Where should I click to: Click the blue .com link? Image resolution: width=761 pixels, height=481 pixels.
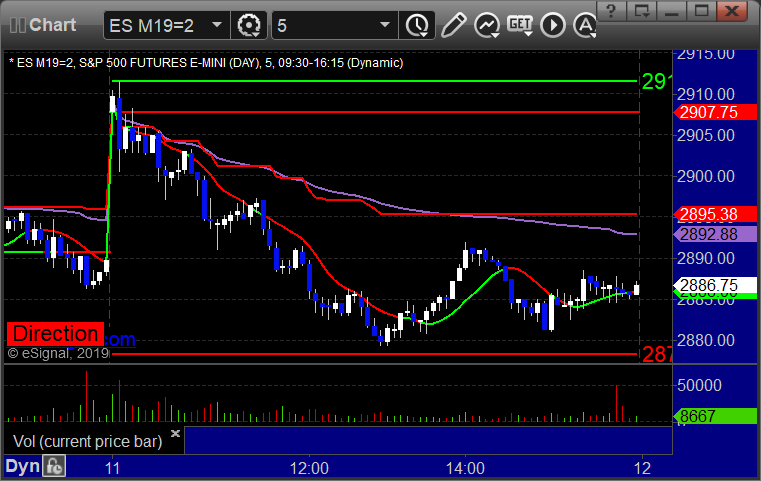(120, 339)
